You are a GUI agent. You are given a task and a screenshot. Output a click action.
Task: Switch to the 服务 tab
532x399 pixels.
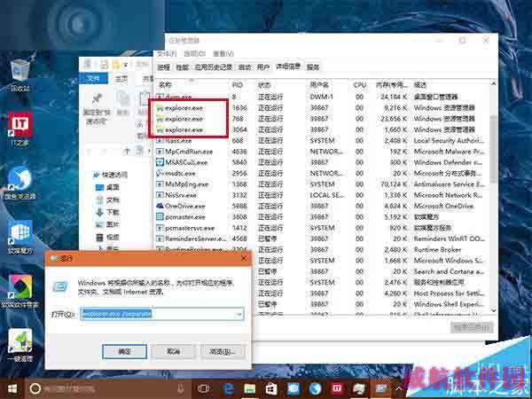click(313, 67)
